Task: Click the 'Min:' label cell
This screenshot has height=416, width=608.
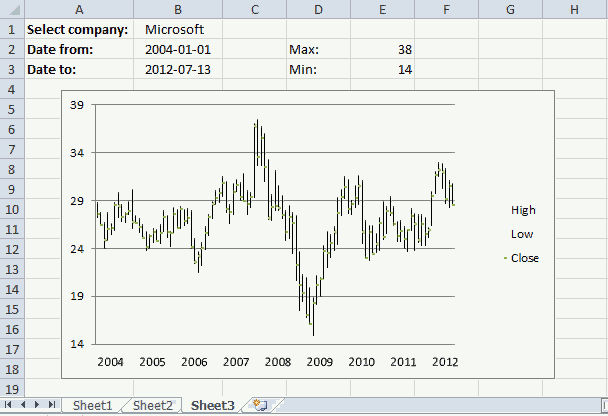Action: [318, 69]
